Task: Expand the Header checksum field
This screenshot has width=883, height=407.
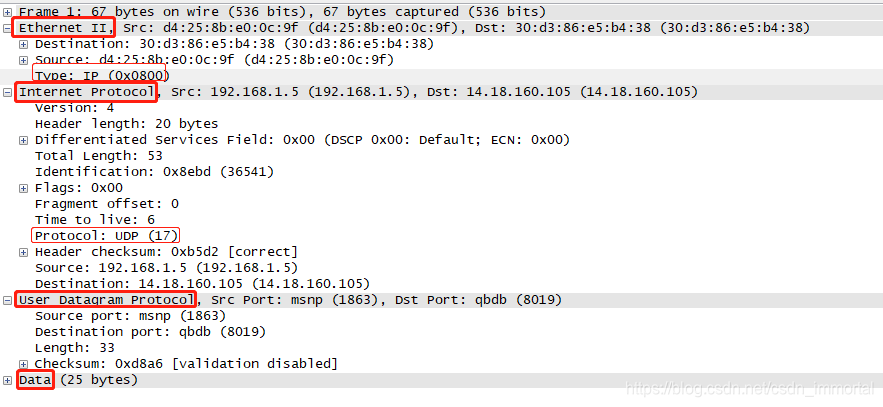Action: (x=23, y=252)
